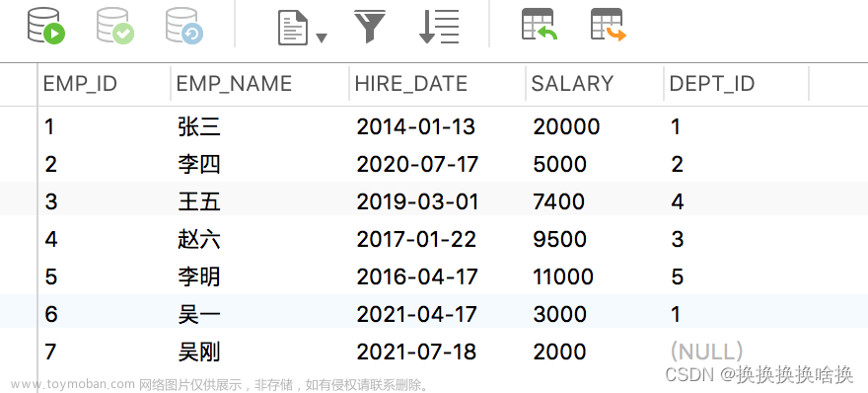Select salary value 3000
Screen dimensions: 868x393
[x=559, y=314]
